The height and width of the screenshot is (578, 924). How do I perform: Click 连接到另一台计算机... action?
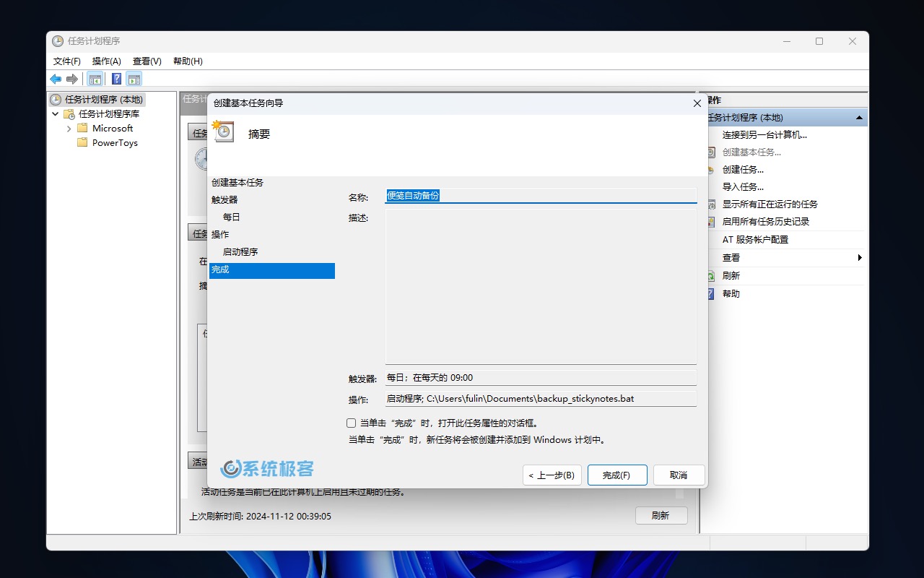pyautogui.click(x=764, y=135)
